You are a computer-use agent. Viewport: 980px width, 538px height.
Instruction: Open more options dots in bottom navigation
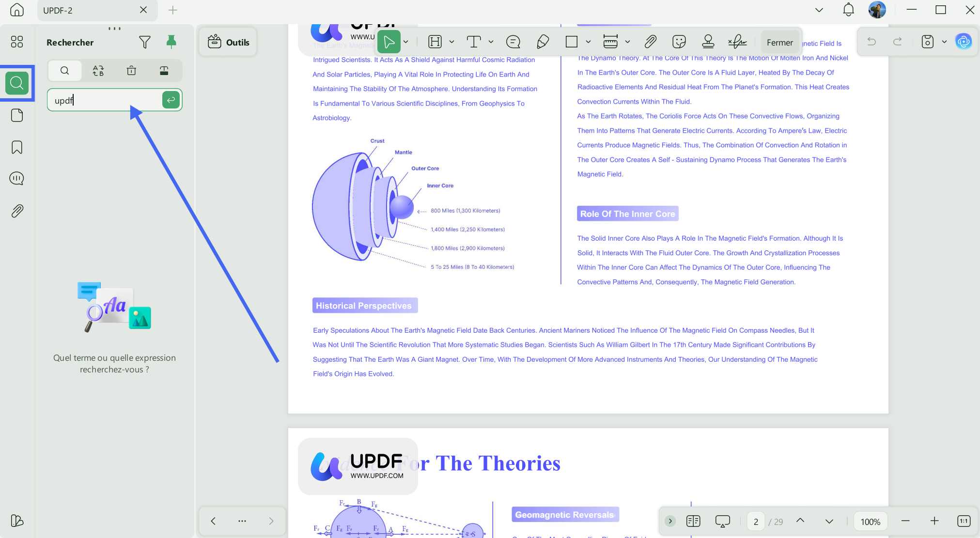click(x=242, y=521)
